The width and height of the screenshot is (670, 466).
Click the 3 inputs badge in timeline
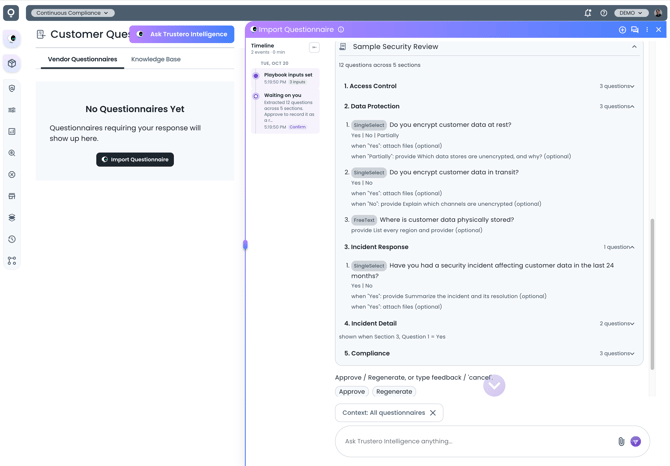click(x=297, y=82)
